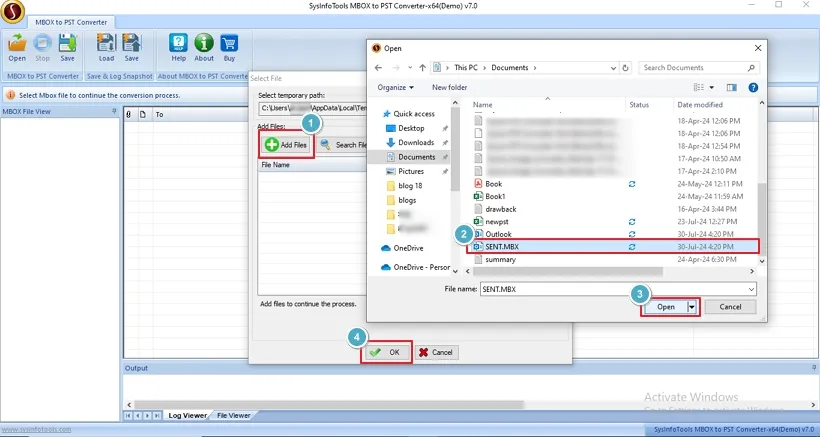Select Documents in the navigation pane
The image size is (820, 437).
coord(410,157)
